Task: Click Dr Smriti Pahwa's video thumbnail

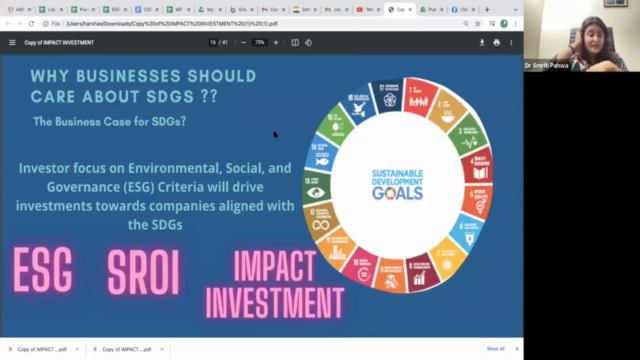Action: [x=582, y=36]
